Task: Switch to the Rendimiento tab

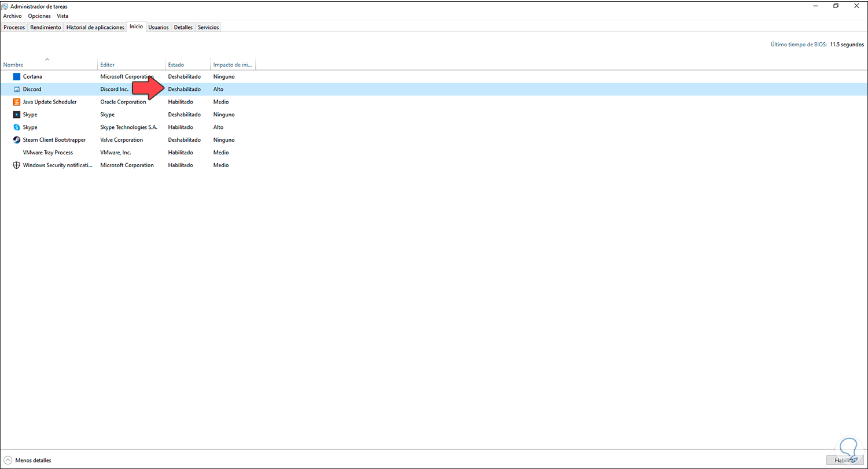Action: click(x=46, y=27)
